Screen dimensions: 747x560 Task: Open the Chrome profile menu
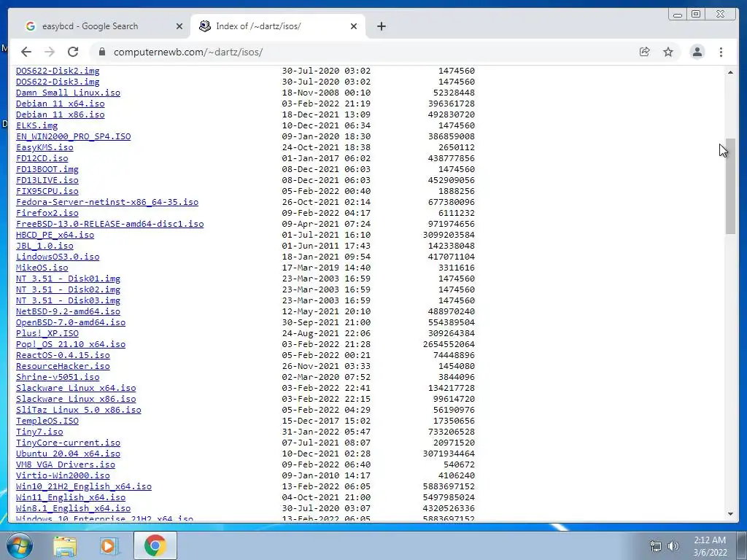(x=697, y=52)
